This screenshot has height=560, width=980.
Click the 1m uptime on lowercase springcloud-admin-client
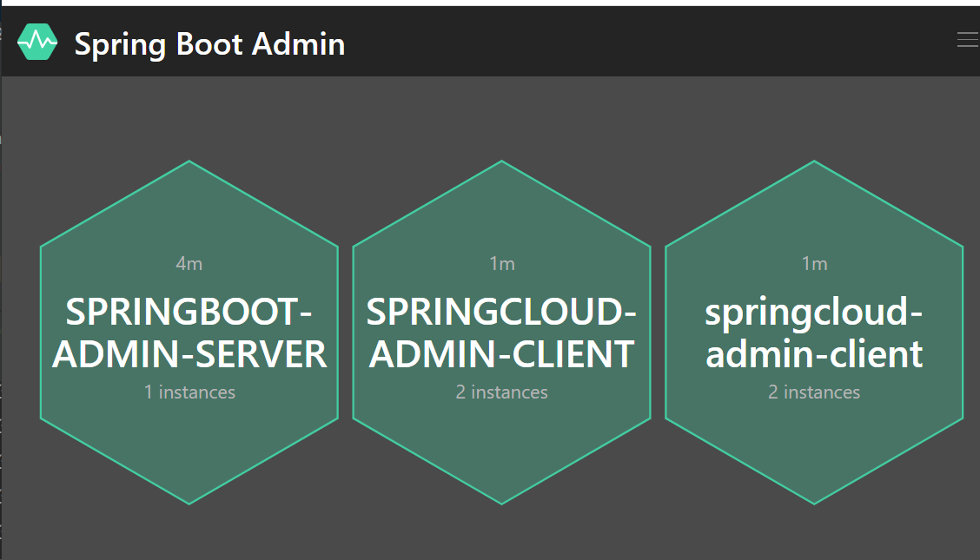(x=814, y=263)
